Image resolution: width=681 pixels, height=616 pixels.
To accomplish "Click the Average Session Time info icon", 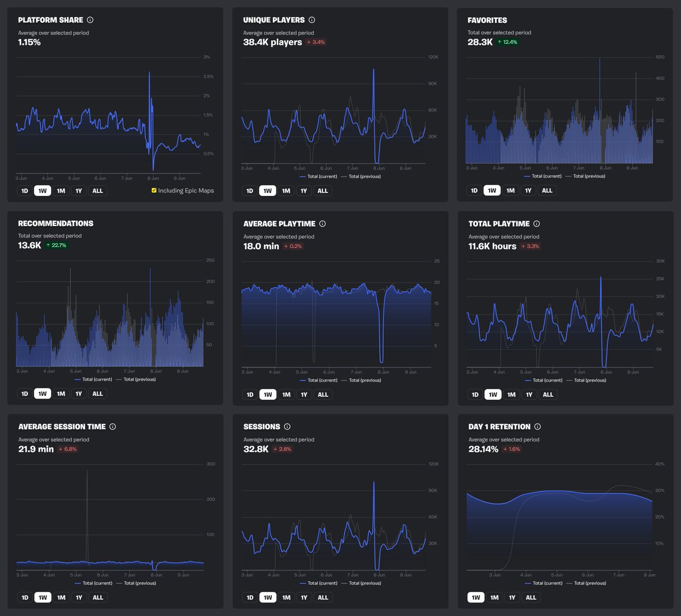I will (x=111, y=426).
